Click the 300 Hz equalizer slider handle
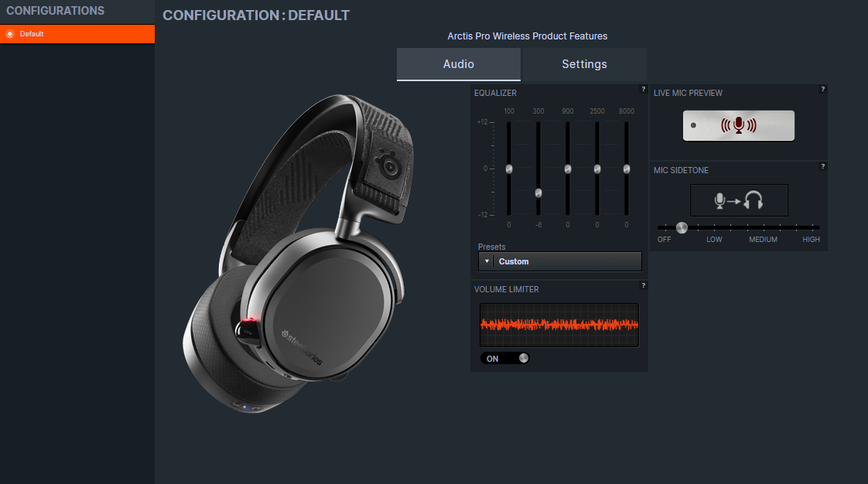868x484 pixels. point(538,193)
